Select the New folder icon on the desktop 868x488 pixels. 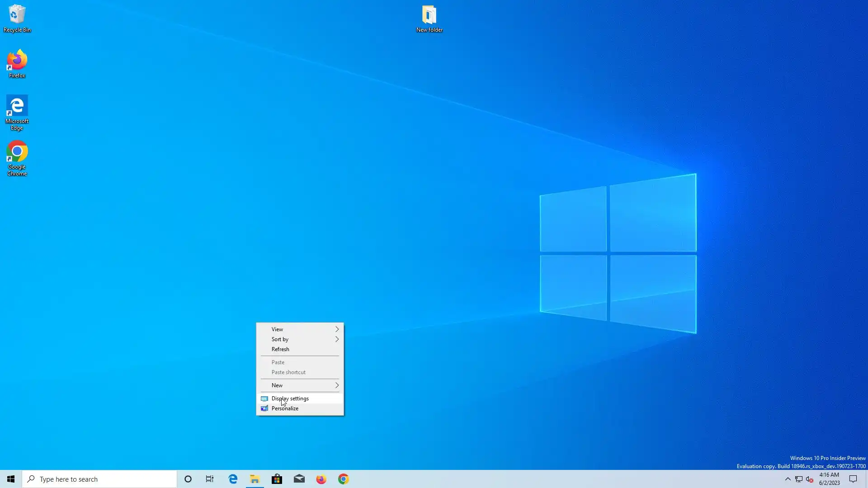point(429,18)
